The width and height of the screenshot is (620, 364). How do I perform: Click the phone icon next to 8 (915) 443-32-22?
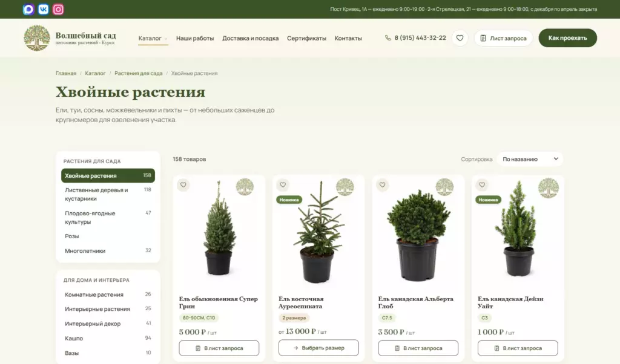387,38
